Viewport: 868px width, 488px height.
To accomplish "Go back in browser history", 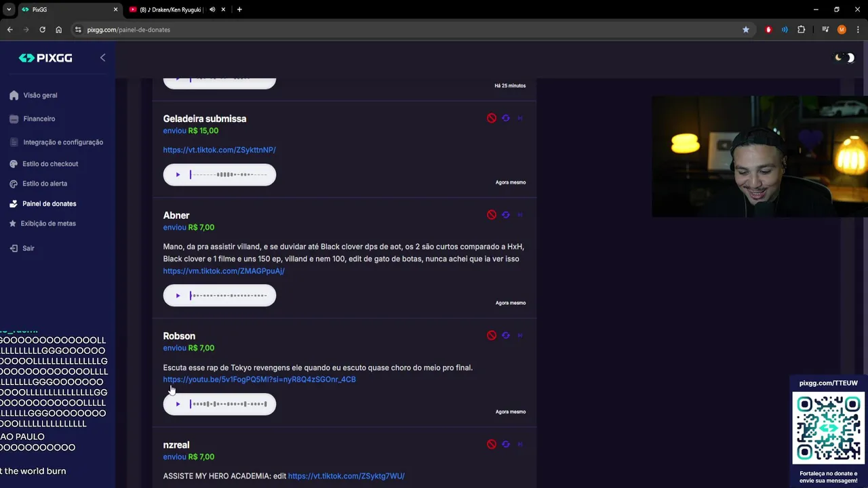I will 9,30.
